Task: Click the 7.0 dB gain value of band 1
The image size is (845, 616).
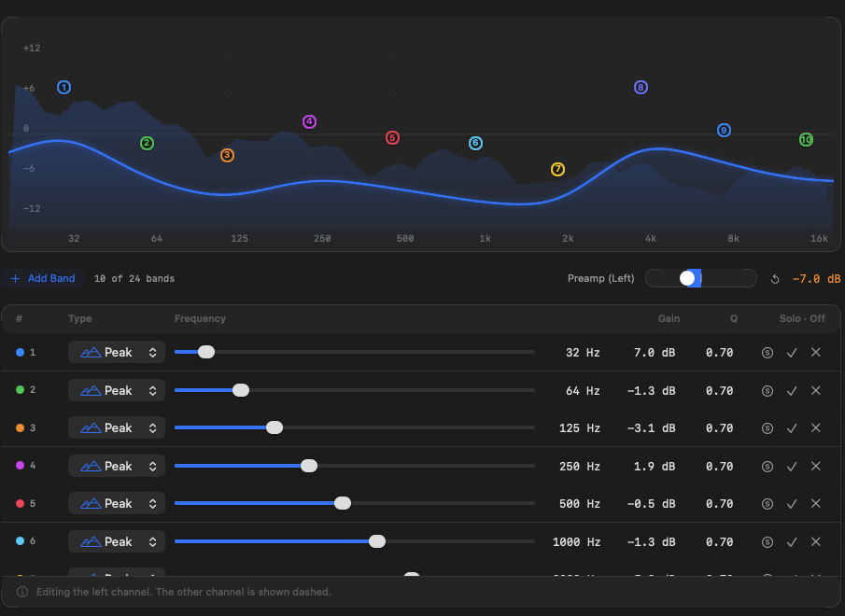Action: [655, 353]
